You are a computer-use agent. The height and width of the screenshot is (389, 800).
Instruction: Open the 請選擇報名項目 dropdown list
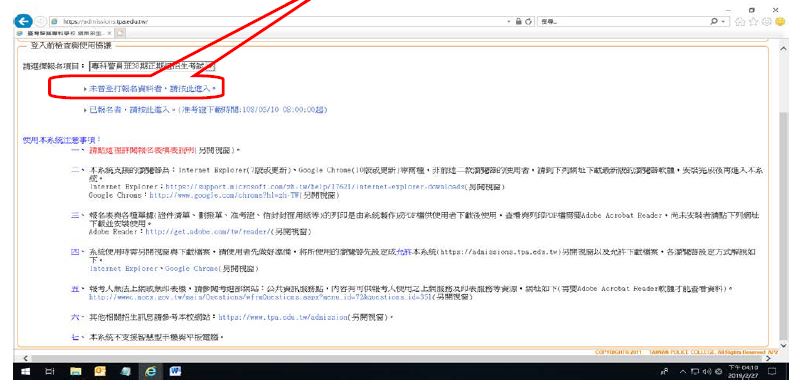(x=152, y=66)
